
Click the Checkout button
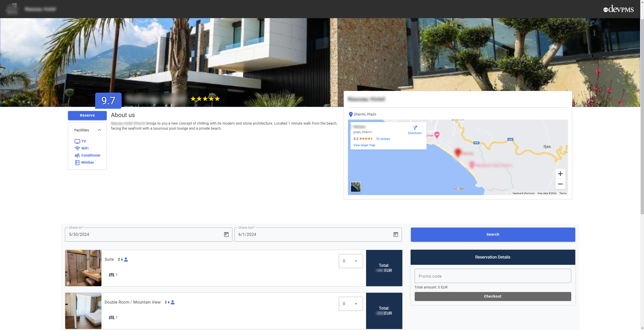(492, 296)
